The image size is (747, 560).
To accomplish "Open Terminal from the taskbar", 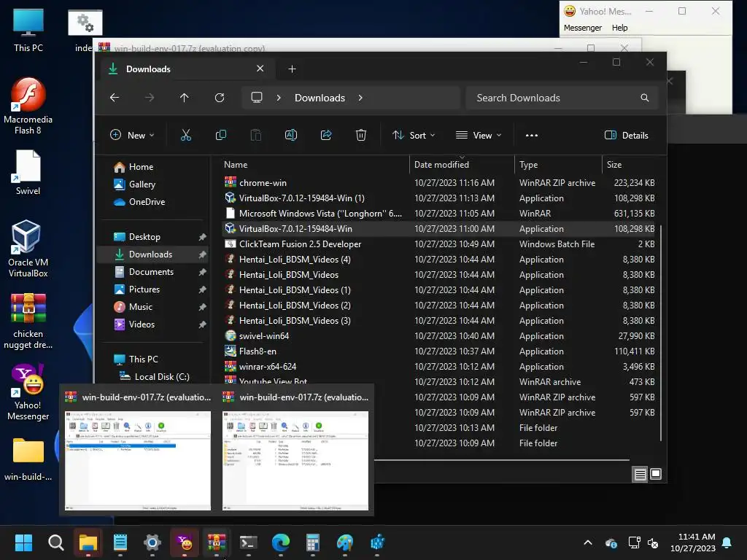I will [248, 542].
